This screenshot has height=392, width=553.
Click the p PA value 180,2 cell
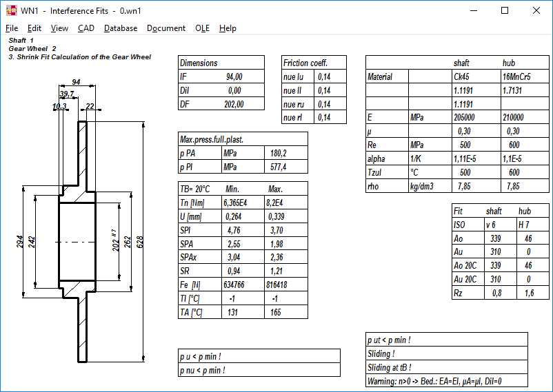(x=279, y=153)
